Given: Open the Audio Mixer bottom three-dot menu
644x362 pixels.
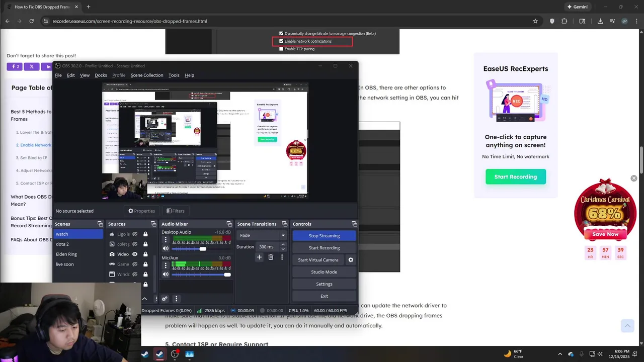Looking at the screenshot, I should pyautogui.click(x=176, y=299).
